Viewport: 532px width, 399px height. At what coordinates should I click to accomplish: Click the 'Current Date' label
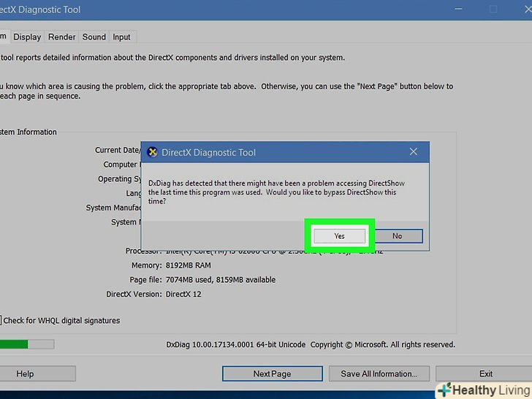pyautogui.click(x=118, y=150)
